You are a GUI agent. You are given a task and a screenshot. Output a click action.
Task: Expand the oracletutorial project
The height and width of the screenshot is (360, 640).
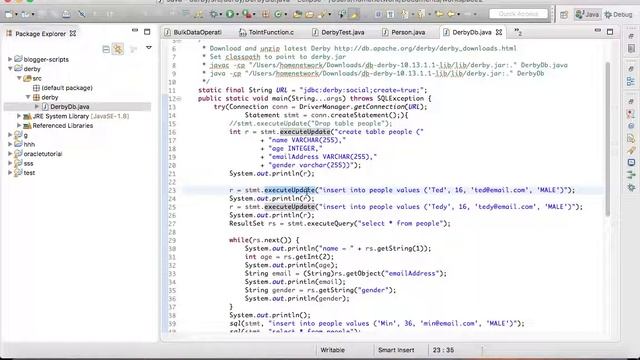(x=10, y=154)
